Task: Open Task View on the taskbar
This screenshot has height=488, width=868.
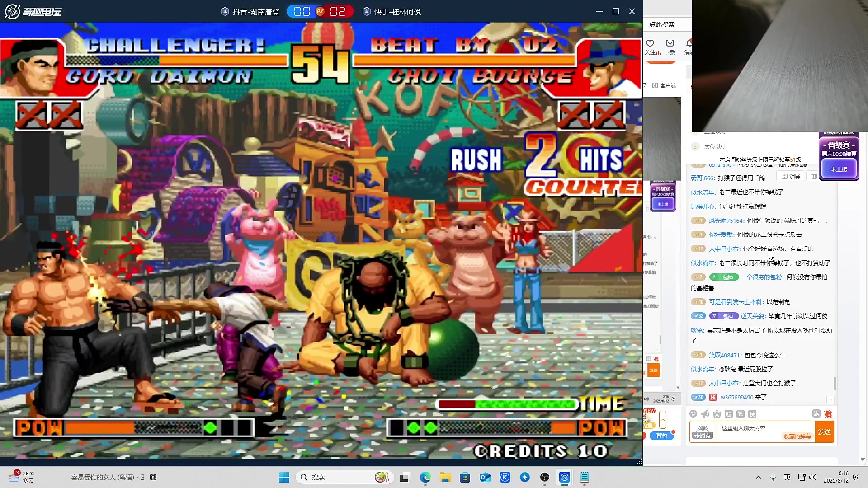Action: coord(405,477)
